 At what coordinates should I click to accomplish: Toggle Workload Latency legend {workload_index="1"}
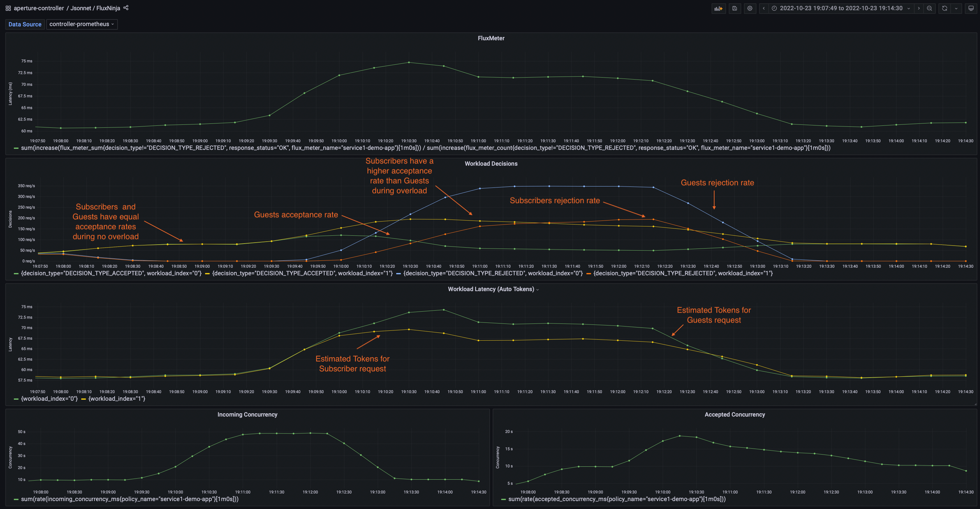coord(117,399)
